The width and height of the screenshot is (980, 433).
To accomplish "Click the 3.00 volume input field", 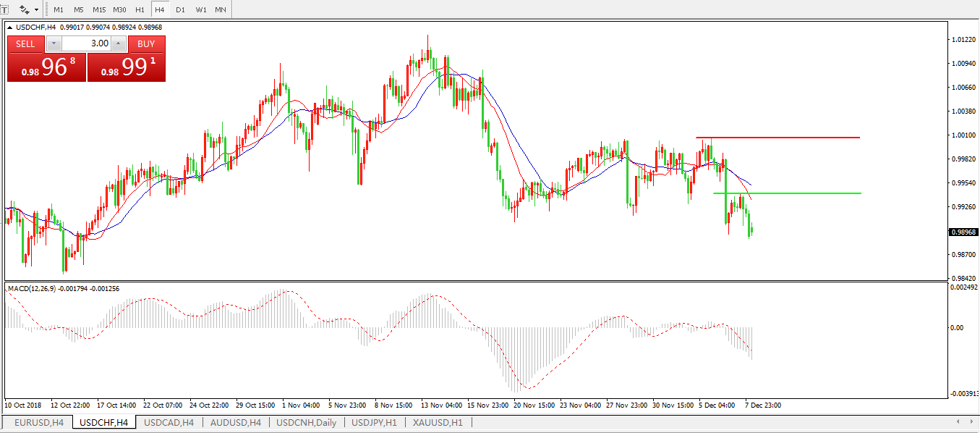I will (x=86, y=43).
